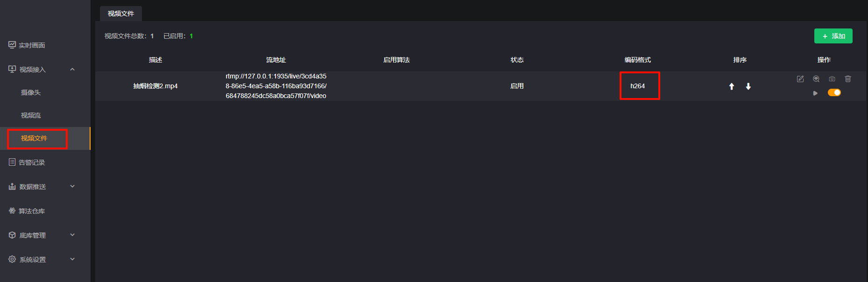868x282 pixels.
Task: Open the 摄像头 submenu item
Action: pyautogui.click(x=31, y=92)
